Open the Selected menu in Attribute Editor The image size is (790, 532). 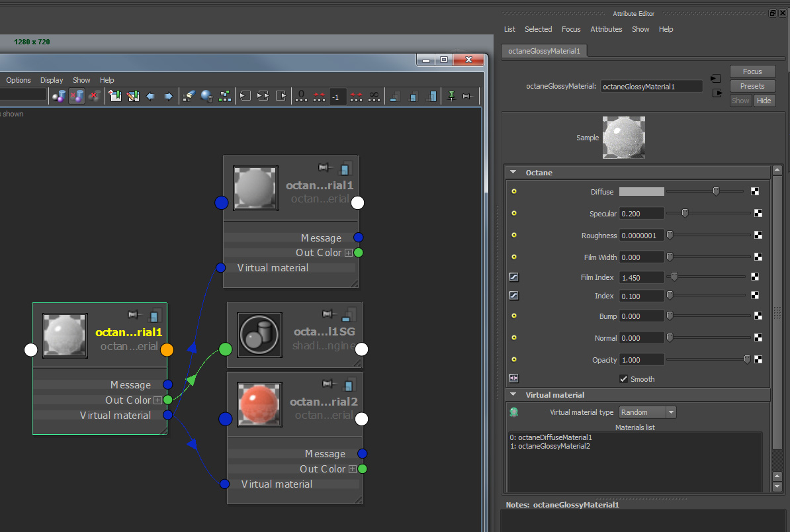(538, 29)
